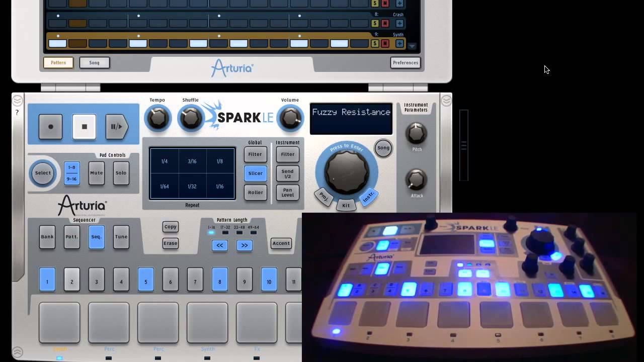Image resolution: width=644 pixels, height=362 pixels.
Task: Click the Copy button
Action: (x=171, y=227)
